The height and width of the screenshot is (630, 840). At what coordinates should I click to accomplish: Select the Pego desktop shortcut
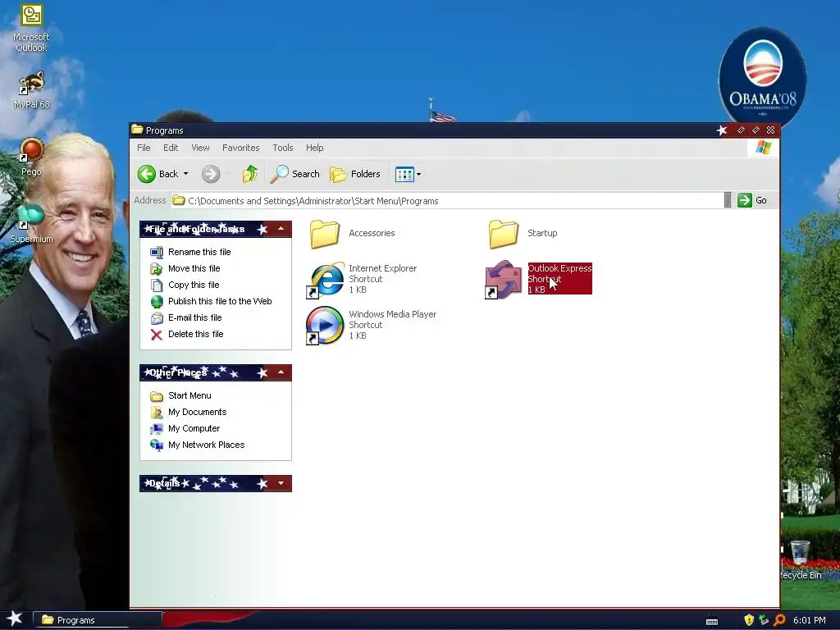(31, 157)
